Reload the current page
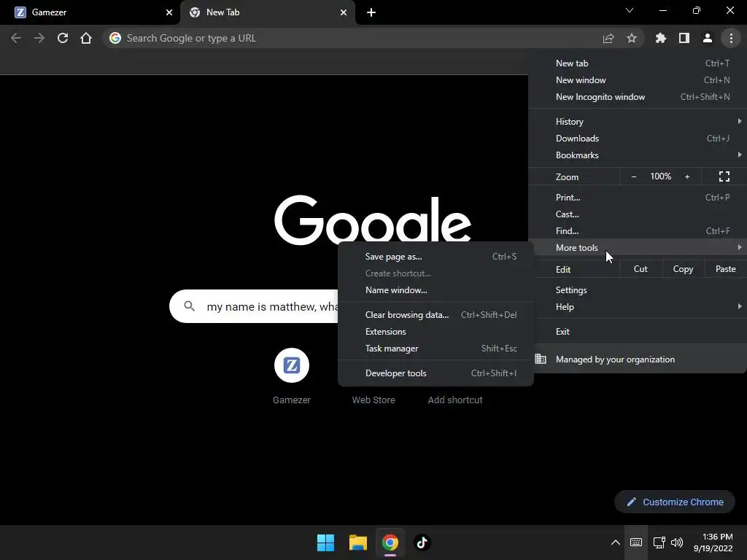This screenshot has width=747, height=560. 63,38
